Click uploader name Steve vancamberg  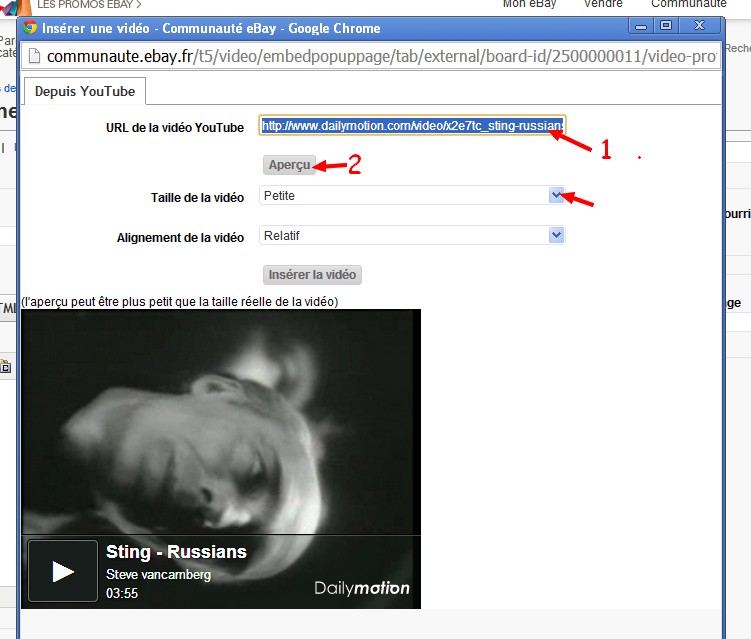click(x=158, y=575)
